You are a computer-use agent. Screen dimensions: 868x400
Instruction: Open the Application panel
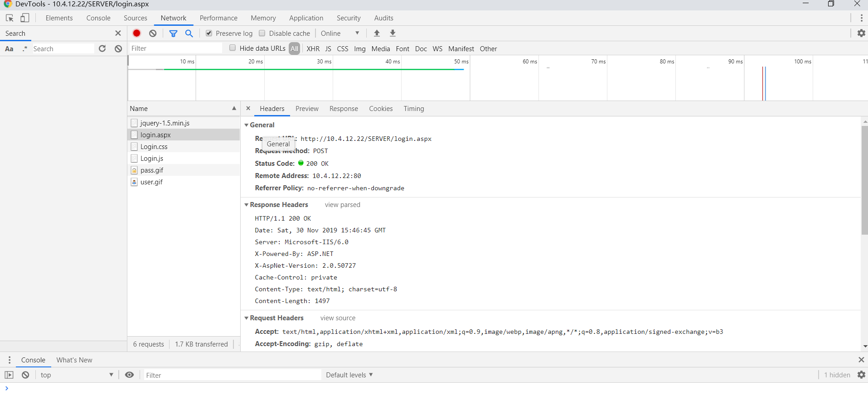pos(306,18)
